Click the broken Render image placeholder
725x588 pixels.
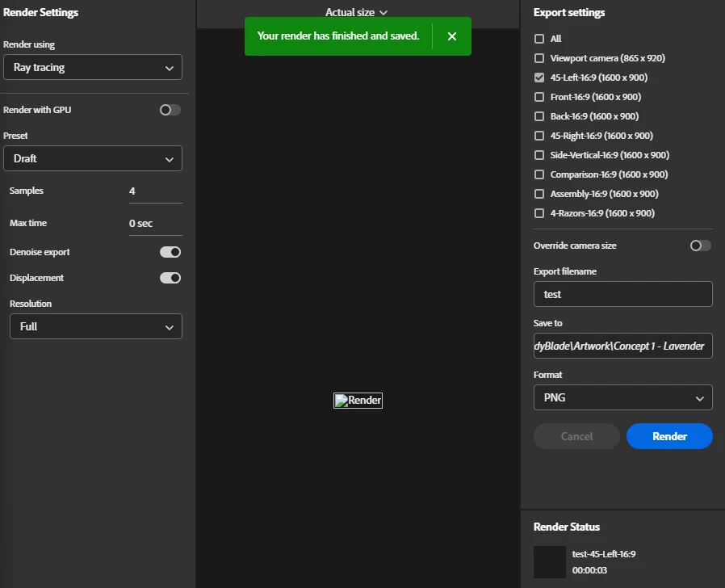coord(358,401)
